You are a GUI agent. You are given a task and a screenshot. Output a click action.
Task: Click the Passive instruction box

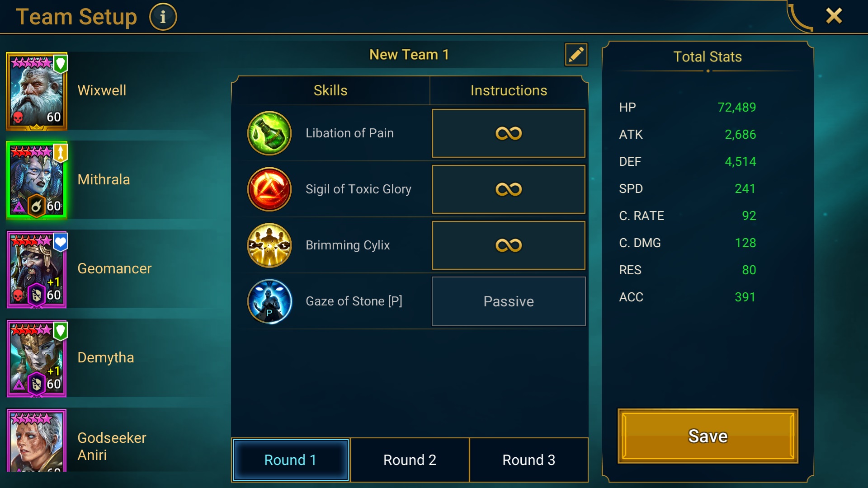(x=509, y=301)
